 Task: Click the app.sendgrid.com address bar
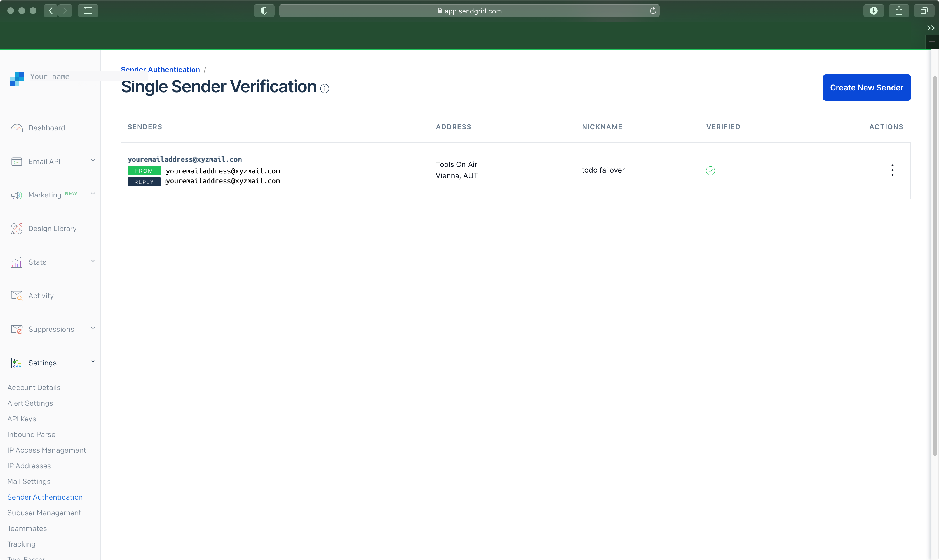click(x=469, y=11)
